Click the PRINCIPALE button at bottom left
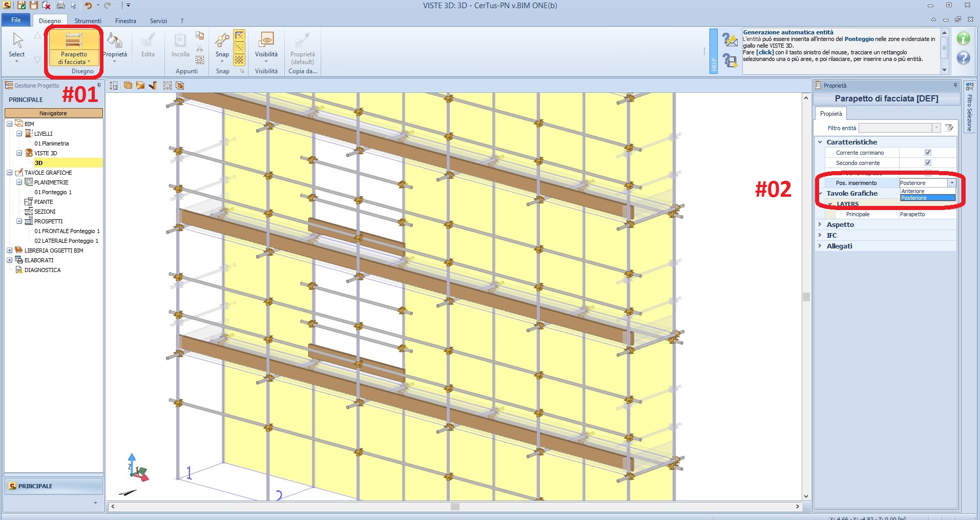The height and width of the screenshot is (520, 980). 53,486
